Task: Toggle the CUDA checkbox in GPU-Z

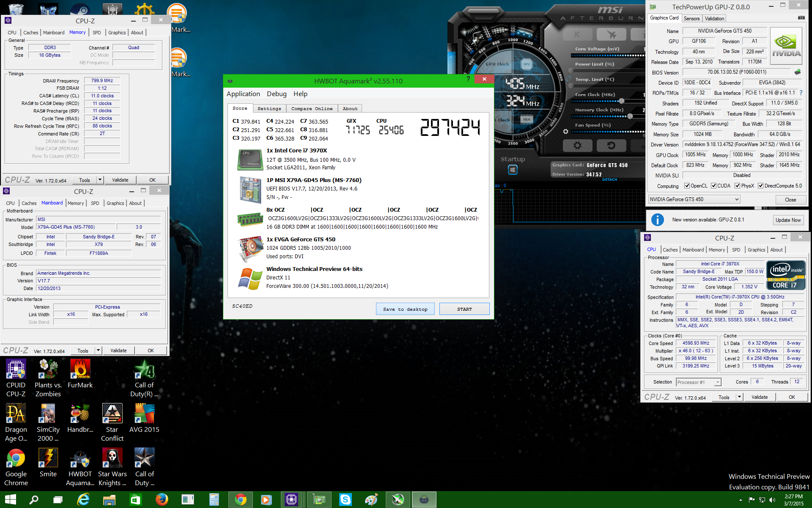Action: 713,186
